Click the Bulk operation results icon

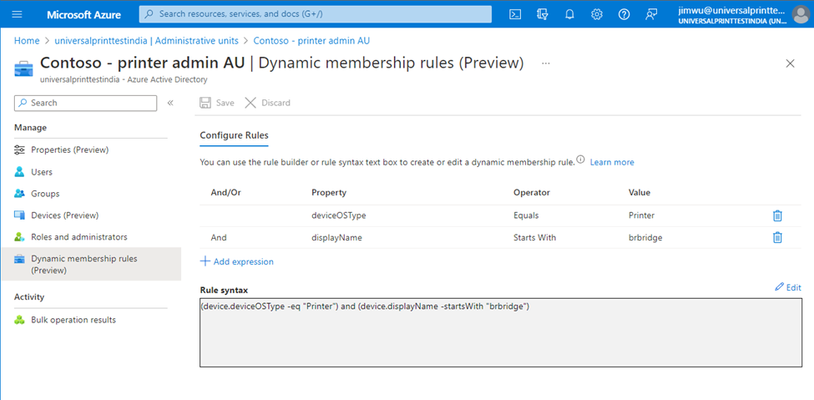20,320
